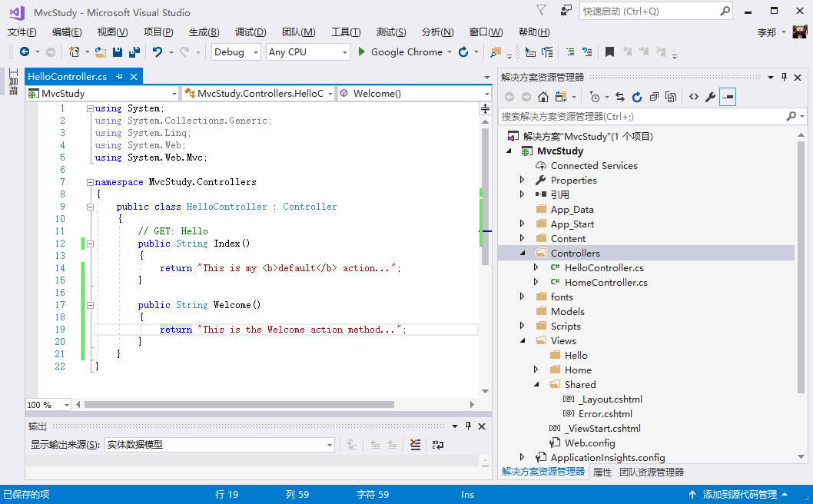This screenshot has height=504, width=813.
Task: Click the Solution Explorer vertical scrollbar
Action: (801, 267)
